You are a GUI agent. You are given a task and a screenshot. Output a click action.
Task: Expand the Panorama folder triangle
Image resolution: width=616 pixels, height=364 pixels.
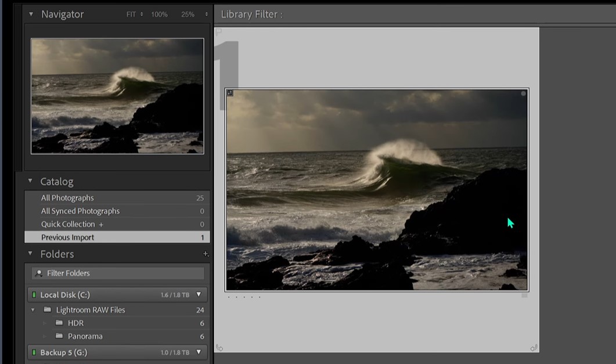pyautogui.click(x=44, y=336)
